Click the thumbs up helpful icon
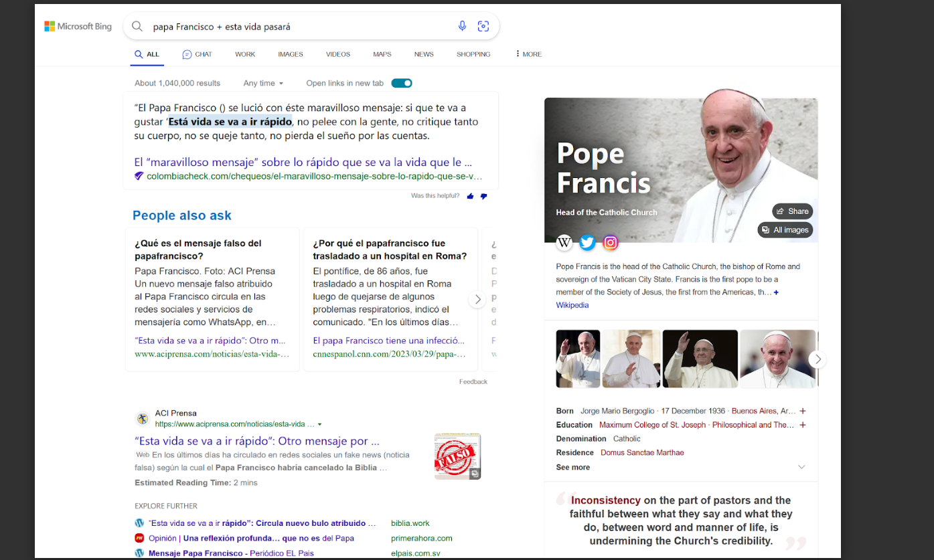The width and height of the screenshot is (934, 560). tap(470, 196)
